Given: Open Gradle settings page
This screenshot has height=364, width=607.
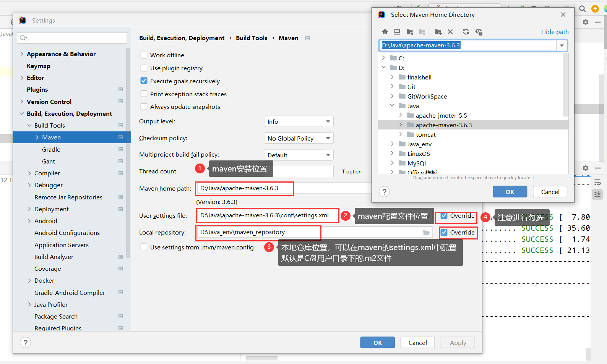Looking at the screenshot, I should click(51, 149).
